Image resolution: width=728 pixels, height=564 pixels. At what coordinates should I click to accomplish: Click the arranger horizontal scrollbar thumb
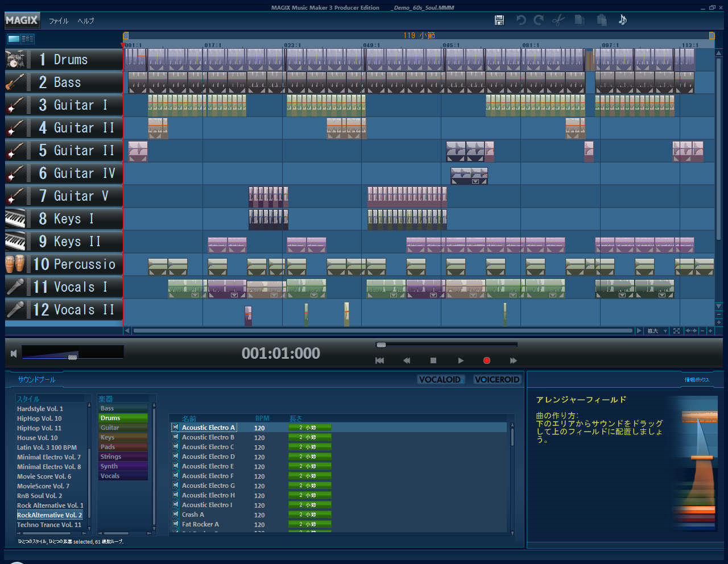click(383, 330)
